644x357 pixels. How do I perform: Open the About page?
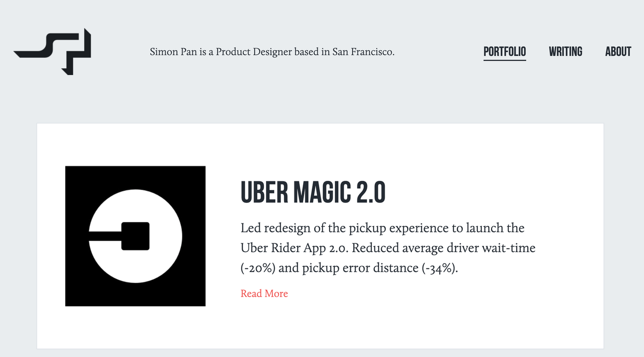pyautogui.click(x=618, y=52)
